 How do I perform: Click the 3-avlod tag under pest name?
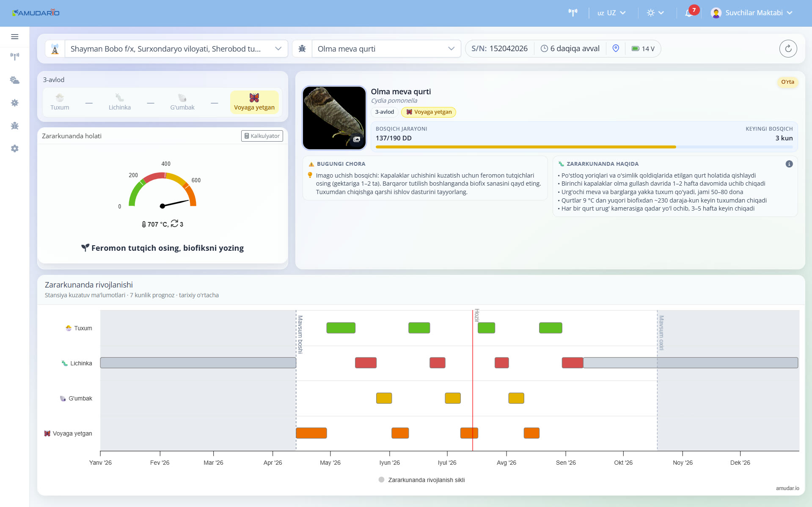[x=384, y=112]
